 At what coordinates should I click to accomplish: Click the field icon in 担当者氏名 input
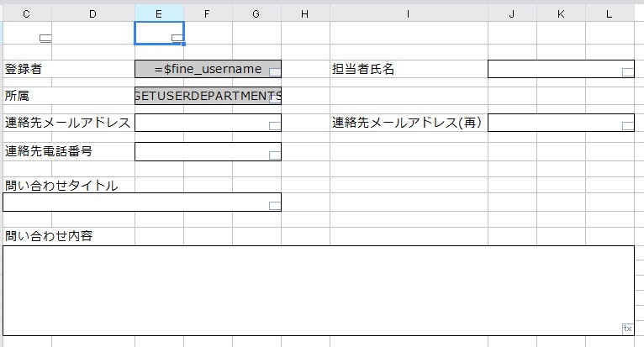(628, 72)
